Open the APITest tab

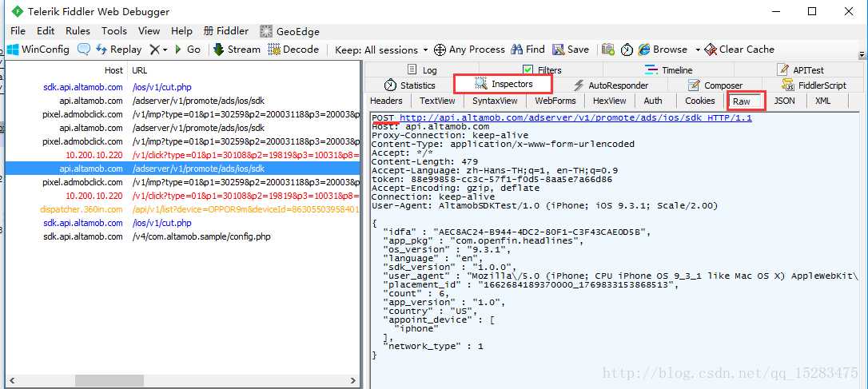800,69
